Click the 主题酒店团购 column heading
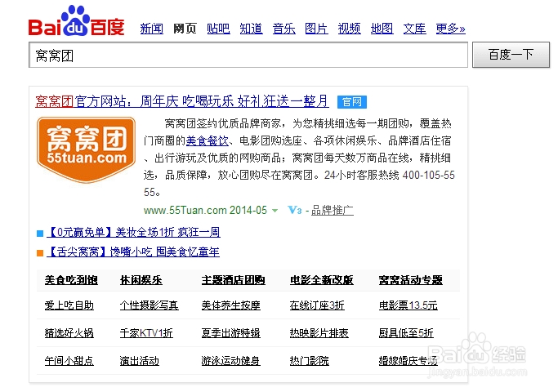The image size is (558, 392). click(x=233, y=280)
